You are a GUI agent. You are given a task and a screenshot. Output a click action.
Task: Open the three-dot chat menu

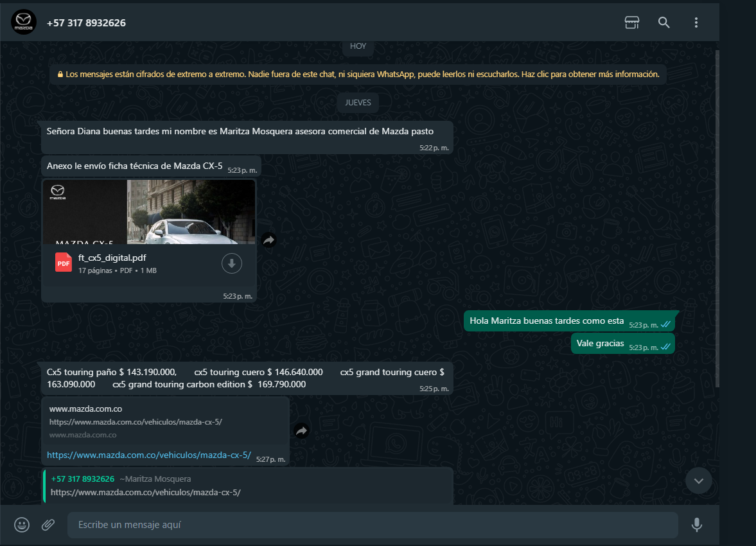tap(696, 22)
